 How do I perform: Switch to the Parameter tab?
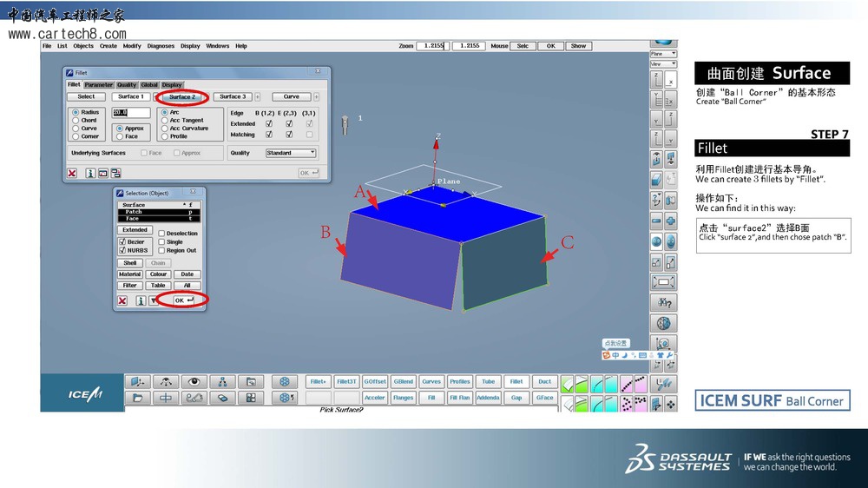tap(98, 85)
